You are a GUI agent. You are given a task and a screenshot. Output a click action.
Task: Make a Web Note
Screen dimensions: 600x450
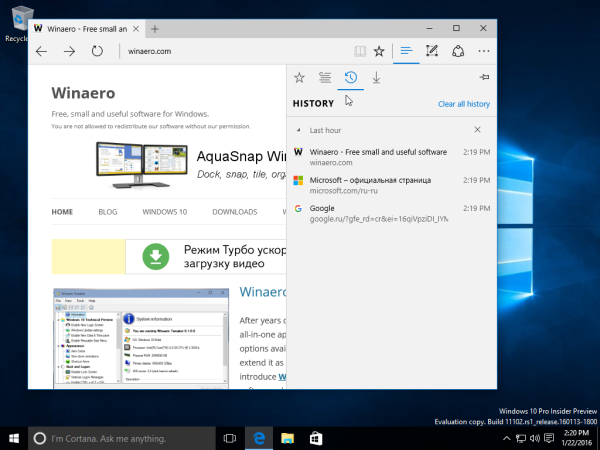click(x=432, y=51)
